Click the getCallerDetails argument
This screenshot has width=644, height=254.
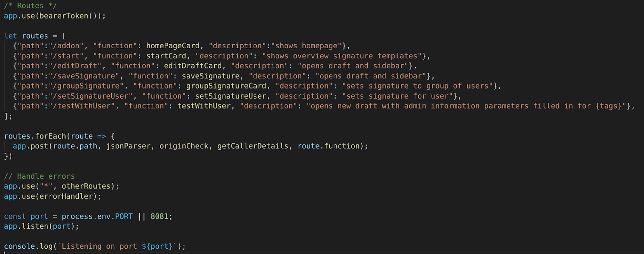pyautogui.click(x=253, y=146)
